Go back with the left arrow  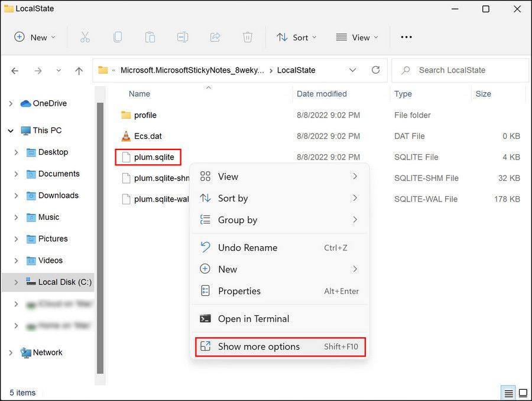pos(15,70)
